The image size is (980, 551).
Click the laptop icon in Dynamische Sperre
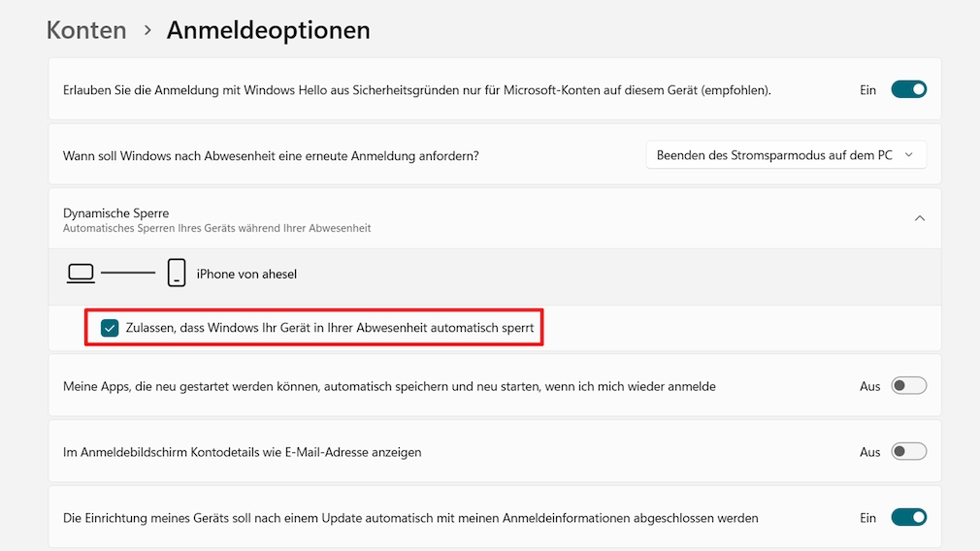pos(81,274)
